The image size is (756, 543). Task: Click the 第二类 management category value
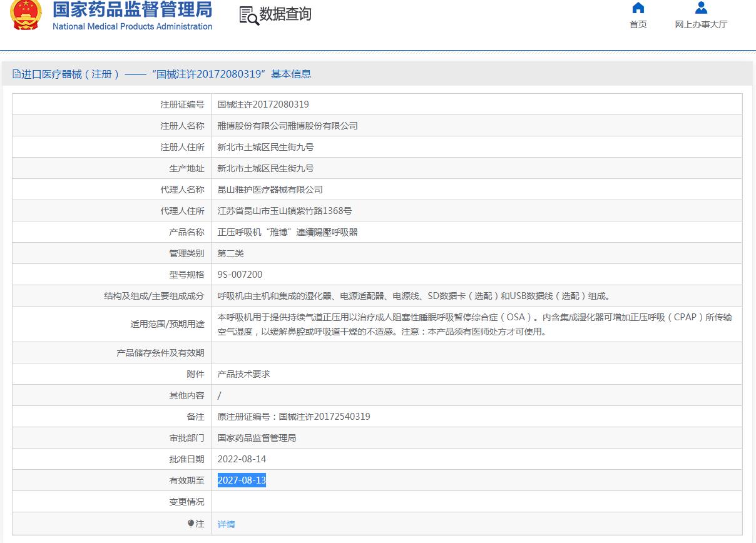click(x=230, y=253)
